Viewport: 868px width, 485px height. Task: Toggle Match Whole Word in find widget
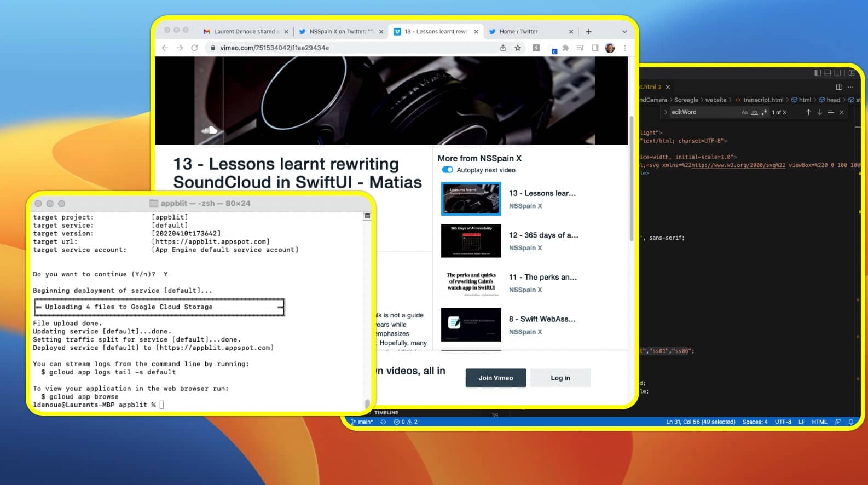click(754, 112)
